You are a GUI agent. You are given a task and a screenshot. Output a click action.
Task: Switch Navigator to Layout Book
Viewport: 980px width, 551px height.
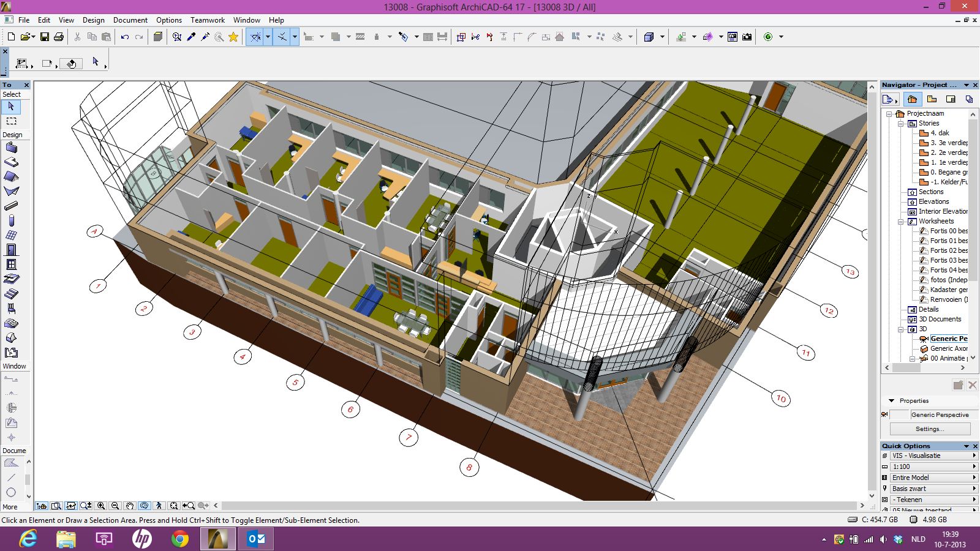(951, 99)
